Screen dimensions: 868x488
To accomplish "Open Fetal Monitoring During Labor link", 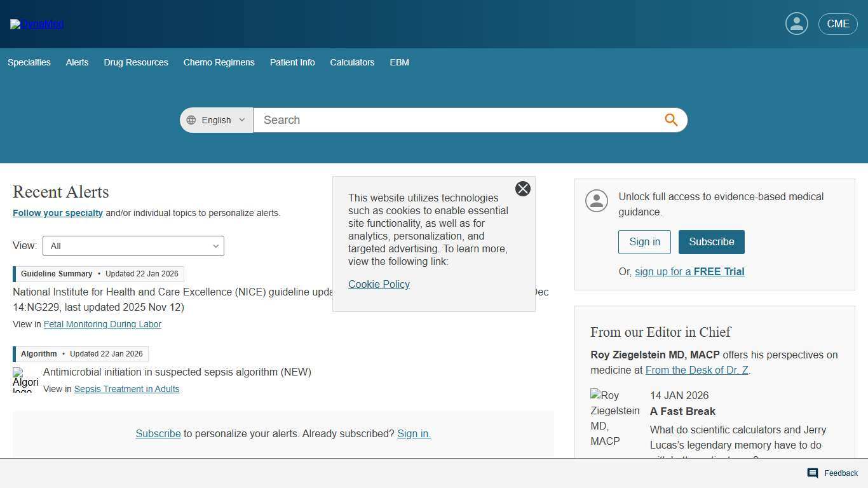I will pos(102,324).
